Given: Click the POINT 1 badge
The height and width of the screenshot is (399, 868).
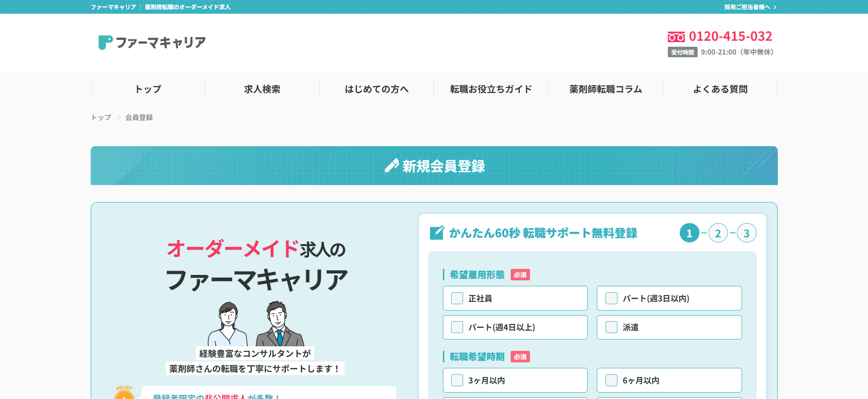Looking at the screenshot, I should coord(124,393).
